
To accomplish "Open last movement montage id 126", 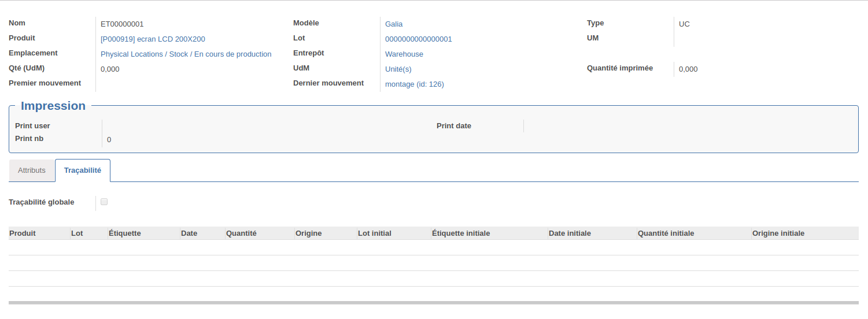I will point(415,84).
